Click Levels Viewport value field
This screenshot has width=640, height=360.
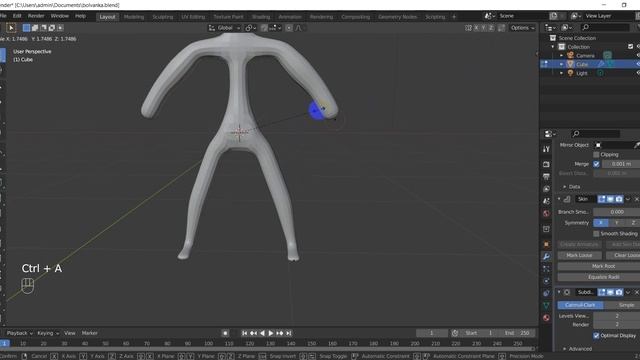point(616,316)
